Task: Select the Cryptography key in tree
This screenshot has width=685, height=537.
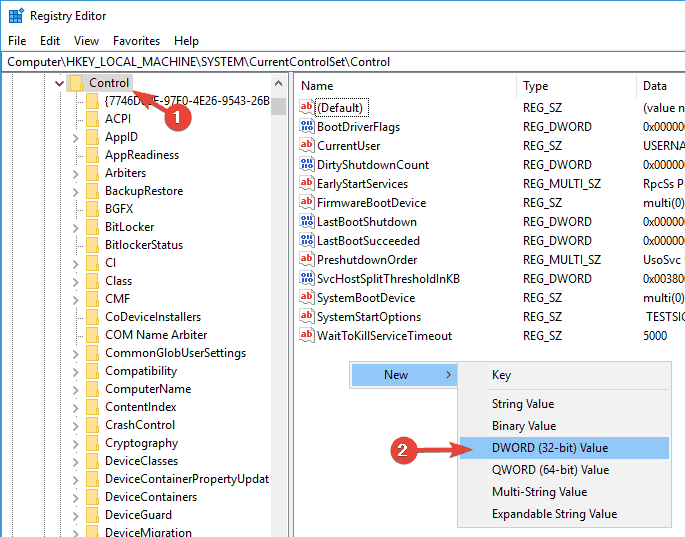Action: coord(141,443)
